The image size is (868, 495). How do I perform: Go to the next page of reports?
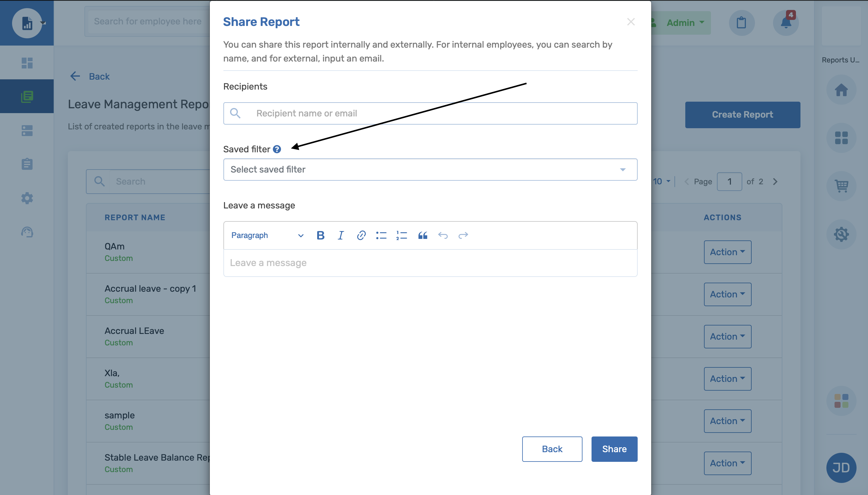click(x=775, y=181)
